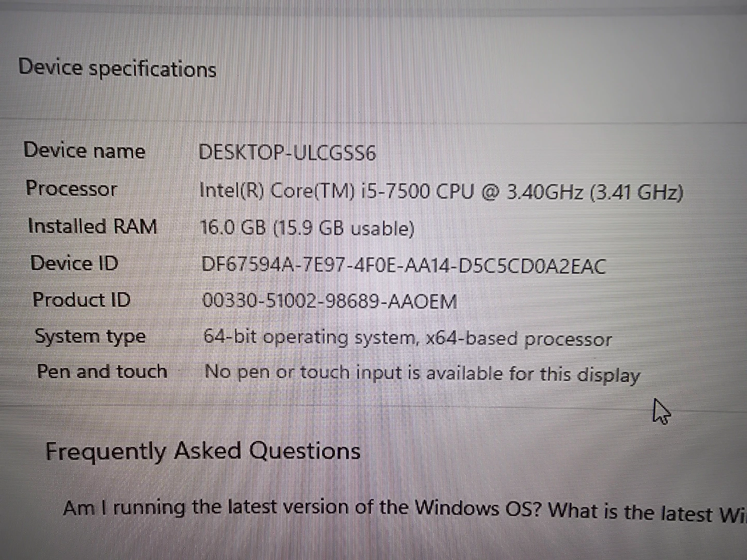Click the (15.9 GB usable) text

coord(343,229)
